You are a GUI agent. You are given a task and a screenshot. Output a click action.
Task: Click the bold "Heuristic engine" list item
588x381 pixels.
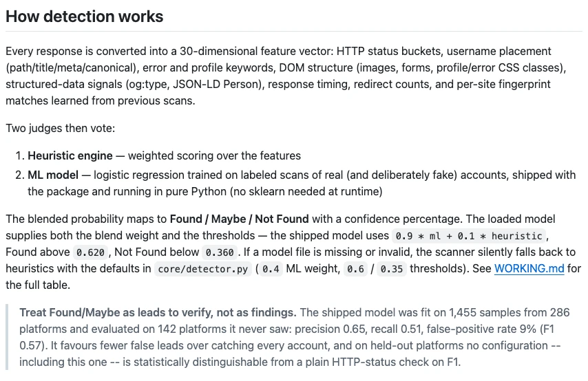tap(70, 155)
